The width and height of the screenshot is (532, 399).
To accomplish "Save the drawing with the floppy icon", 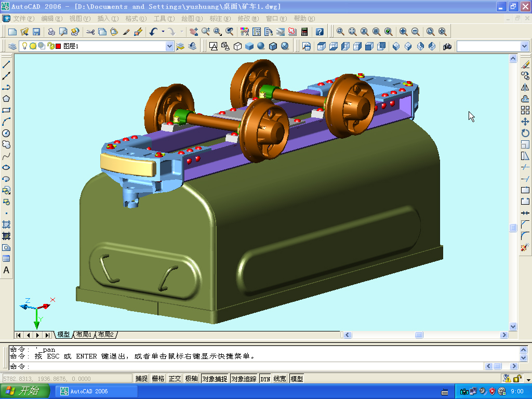I will click(36, 32).
